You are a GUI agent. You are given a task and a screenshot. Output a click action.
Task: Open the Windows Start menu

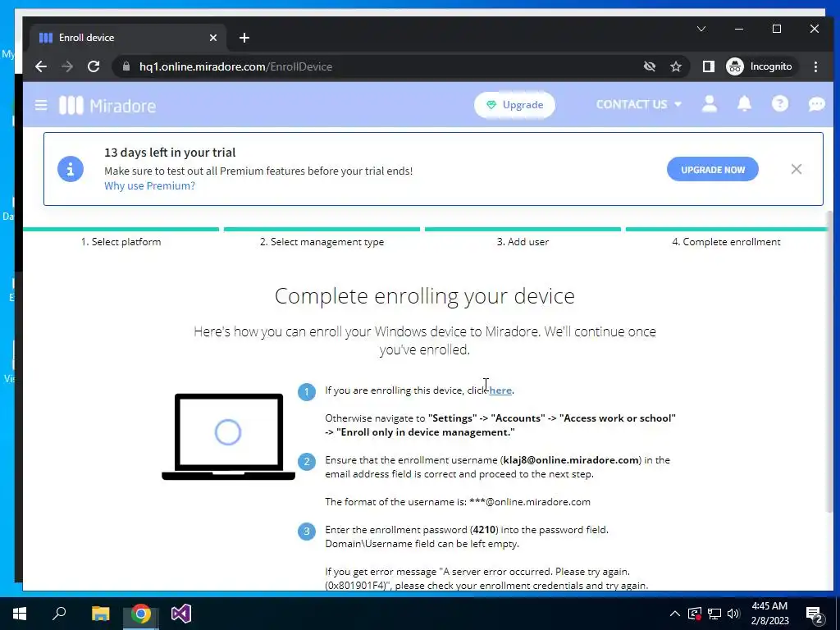click(x=20, y=614)
